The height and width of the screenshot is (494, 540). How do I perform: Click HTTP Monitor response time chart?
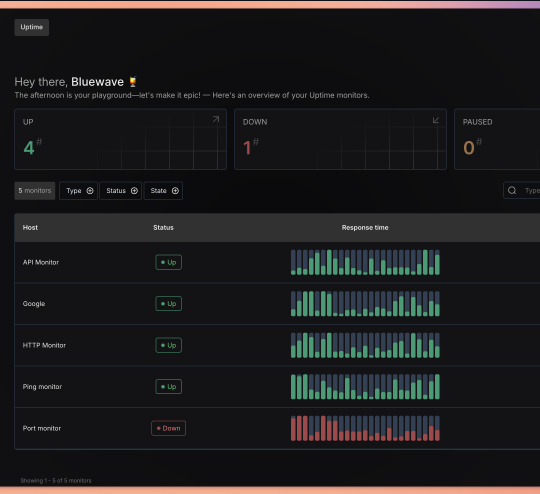(x=365, y=345)
